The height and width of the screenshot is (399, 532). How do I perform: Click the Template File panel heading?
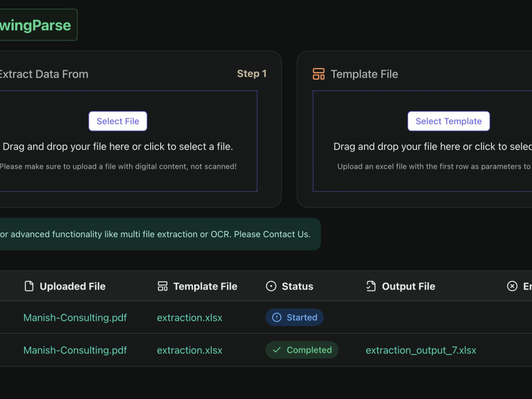364,74
